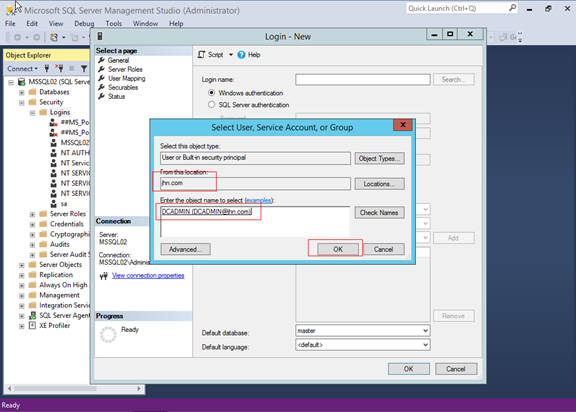Viewport: 576px width, 412px height.
Task: Close the Select User dialog
Action: point(403,125)
